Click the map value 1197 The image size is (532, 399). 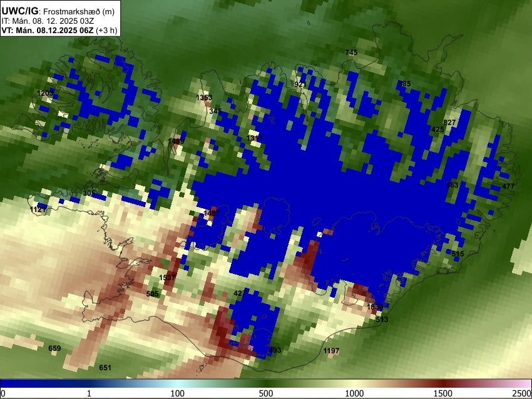click(x=331, y=351)
